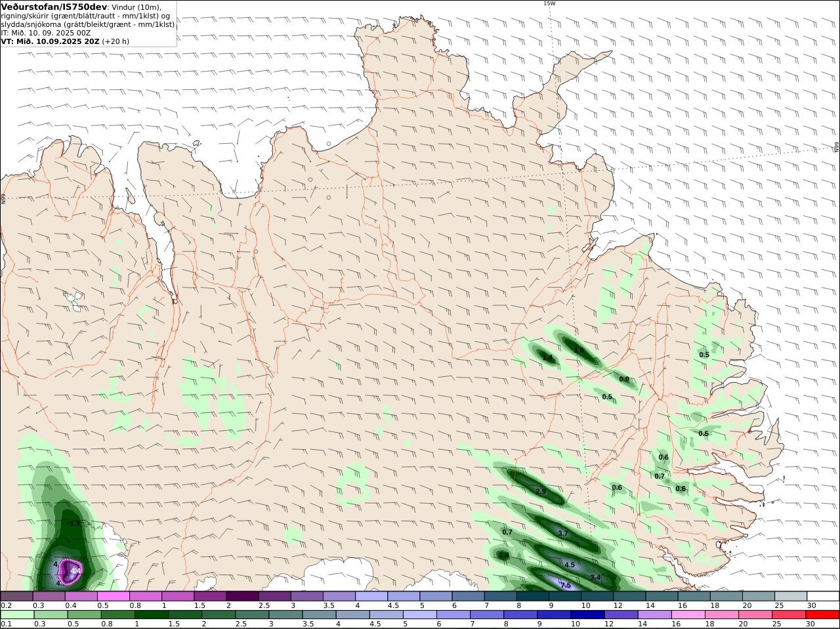Click the IT: Mið. 10. 09. 2025 00Z line

click(46, 33)
